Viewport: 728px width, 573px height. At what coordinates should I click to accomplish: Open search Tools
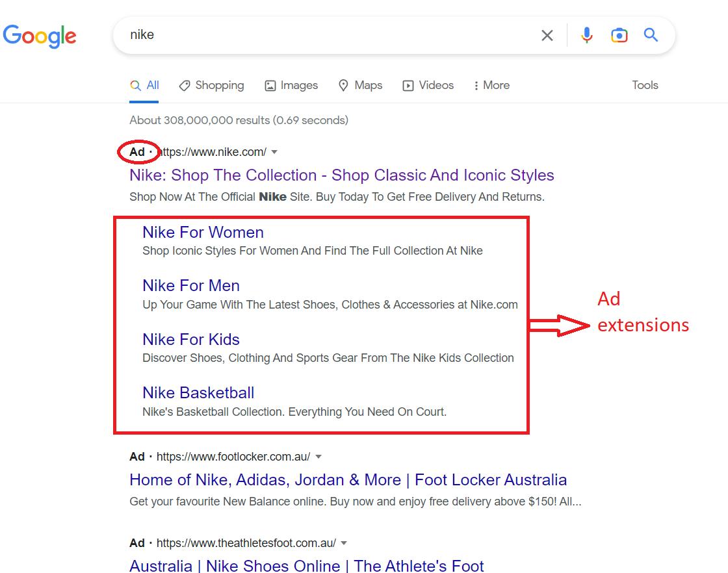(645, 85)
